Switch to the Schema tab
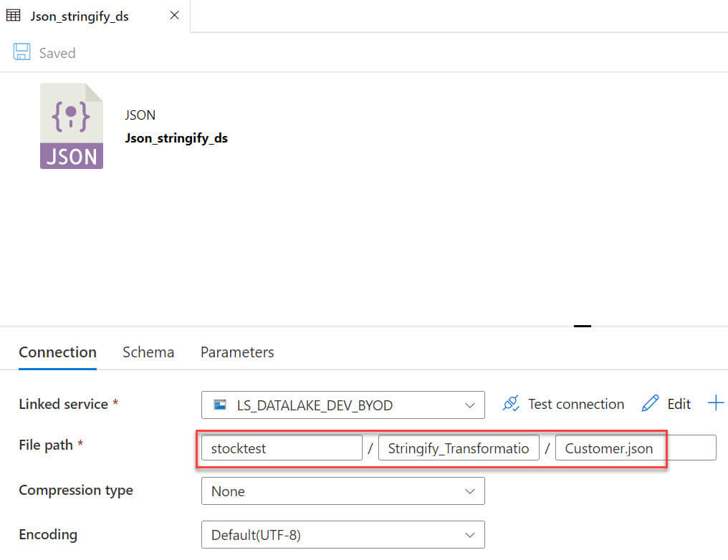This screenshot has height=560, width=728. pos(148,352)
